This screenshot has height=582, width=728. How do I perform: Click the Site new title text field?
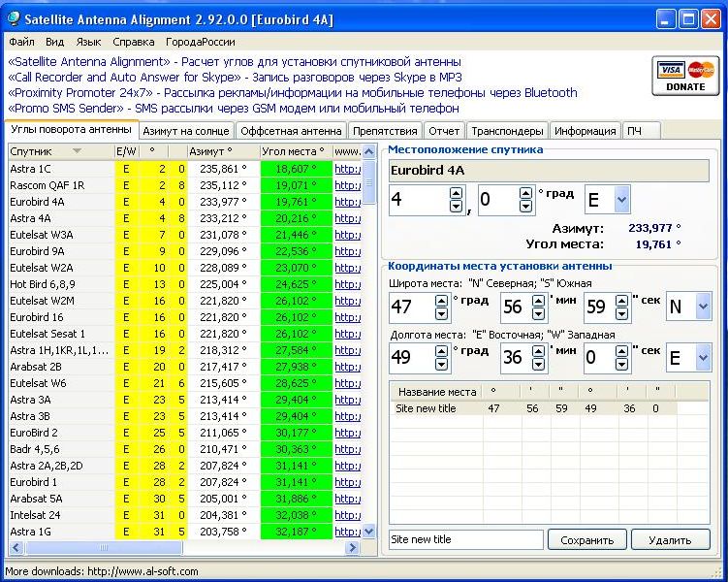pos(466,539)
